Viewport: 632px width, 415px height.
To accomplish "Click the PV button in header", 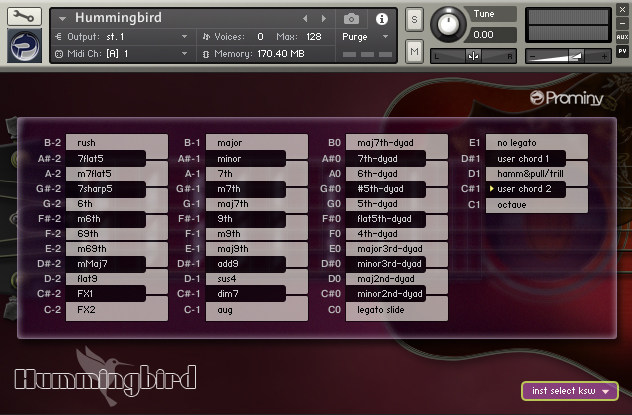I will (622, 51).
